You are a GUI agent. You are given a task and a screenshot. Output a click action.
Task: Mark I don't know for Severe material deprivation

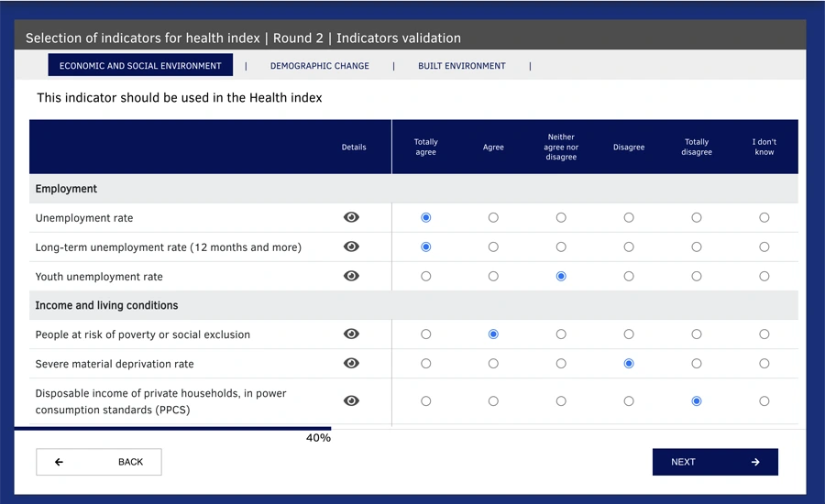(764, 364)
